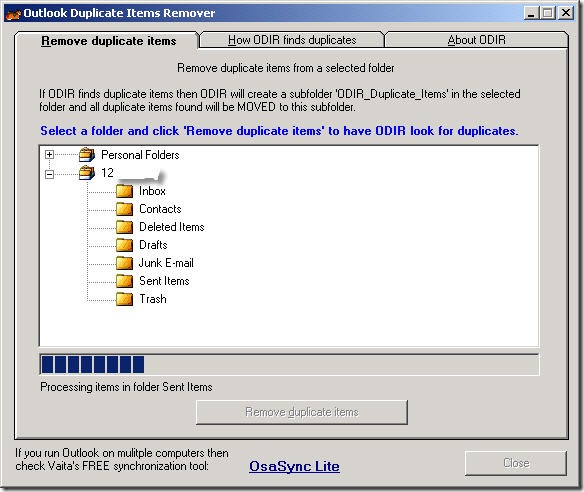Switch to the Remove duplicate items tab
The height and width of the screenshot is (492, 584).
click(108, 41)
